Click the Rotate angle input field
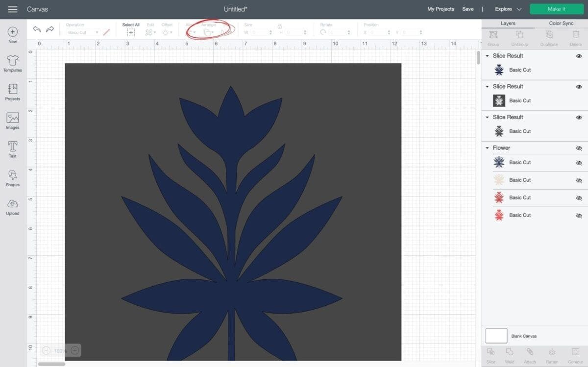Viewport: 588px width, 367px height. tap(340, 32)
